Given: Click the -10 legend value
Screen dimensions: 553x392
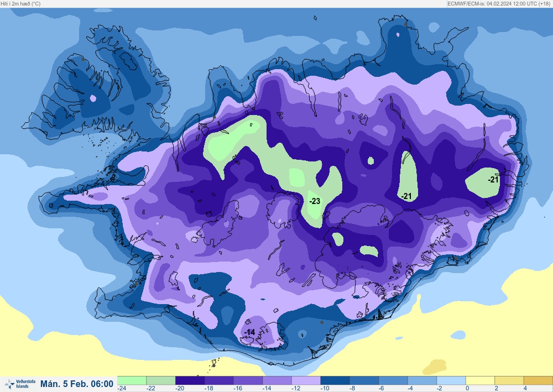Looking at the screenshot, I should click(325, 388).
